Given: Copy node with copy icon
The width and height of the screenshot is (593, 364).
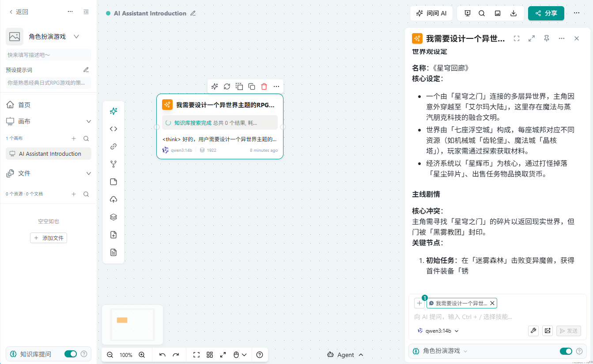Looking at the screenshot, I should 252,86.
